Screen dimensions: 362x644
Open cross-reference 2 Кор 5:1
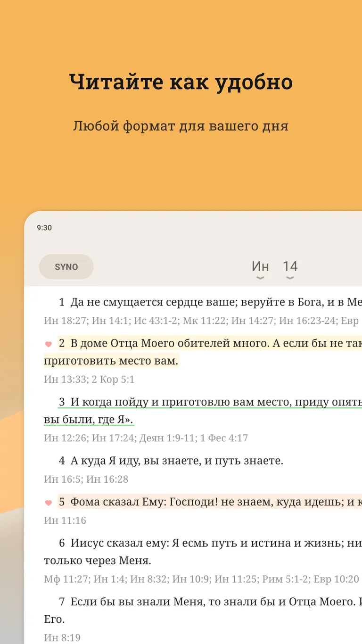(x=113, y=380)
